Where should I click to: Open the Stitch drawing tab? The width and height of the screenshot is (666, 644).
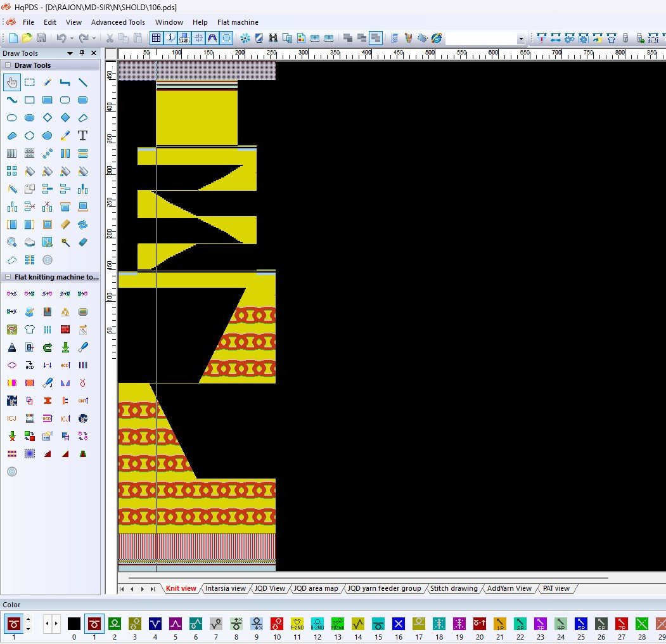[x=454, y=588]
